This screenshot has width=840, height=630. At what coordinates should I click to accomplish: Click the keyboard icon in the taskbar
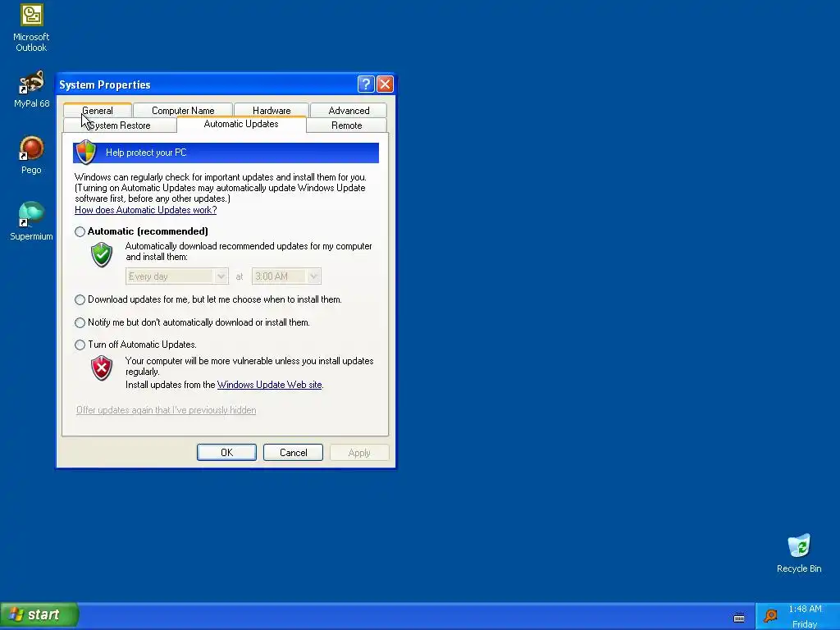[x=739, y=617]
